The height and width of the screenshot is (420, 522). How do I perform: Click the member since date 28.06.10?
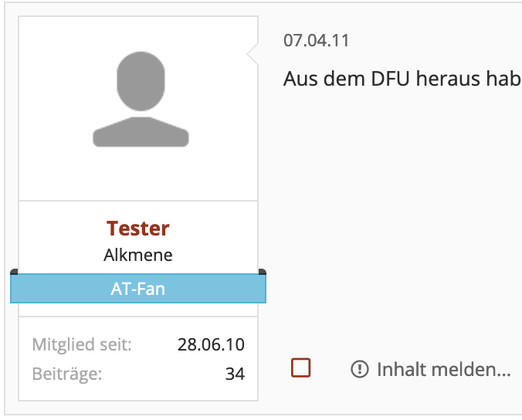click(211, 344)
